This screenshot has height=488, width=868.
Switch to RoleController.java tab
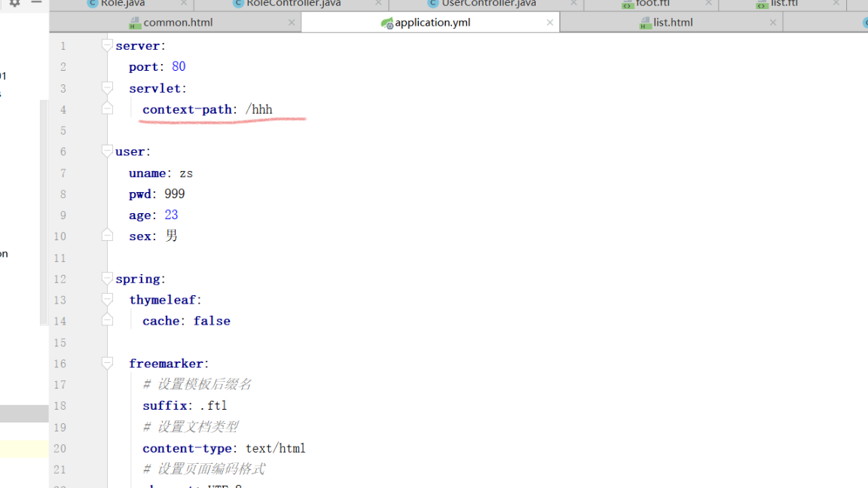click(x=292, y=4)
